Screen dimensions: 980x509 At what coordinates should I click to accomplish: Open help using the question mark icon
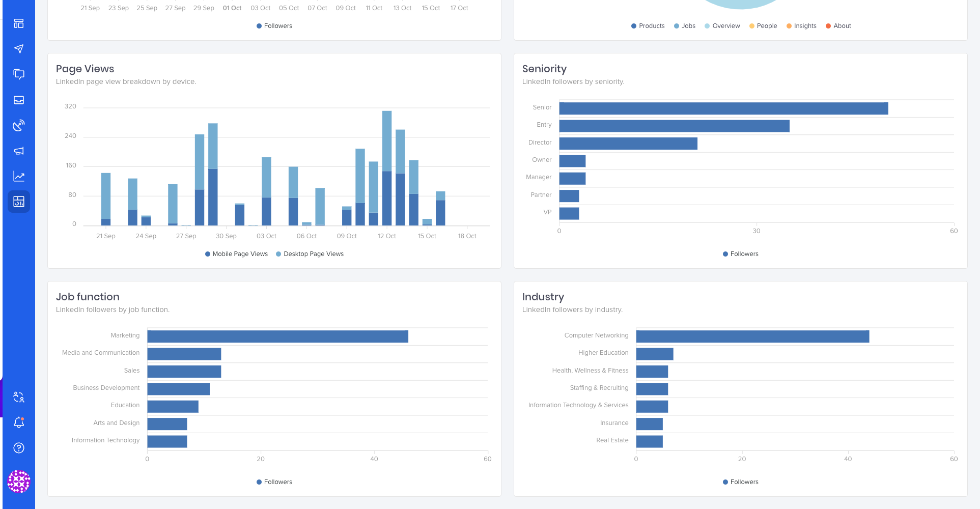(18, 447)
